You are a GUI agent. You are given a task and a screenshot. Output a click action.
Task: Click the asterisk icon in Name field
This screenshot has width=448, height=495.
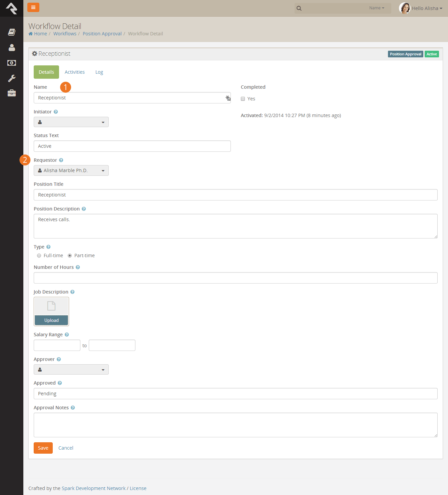click(x=228, y=98)
